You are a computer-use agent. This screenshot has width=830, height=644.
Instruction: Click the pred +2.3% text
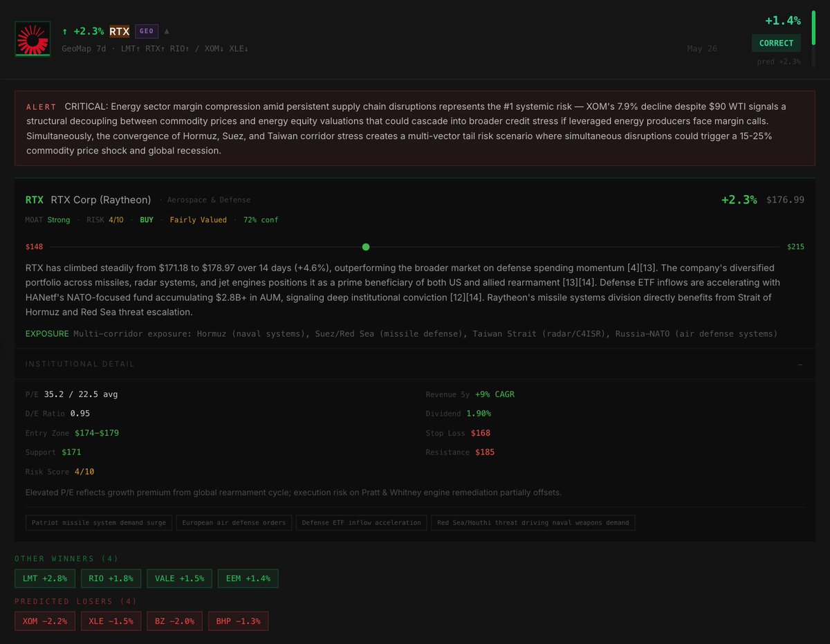tap(779, 62)
